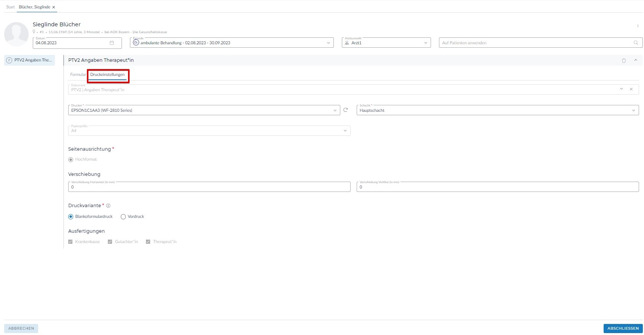Click the Druckvariante info icon
The height and width of the screenshot is (335, 644).
(x=108, y=206)
